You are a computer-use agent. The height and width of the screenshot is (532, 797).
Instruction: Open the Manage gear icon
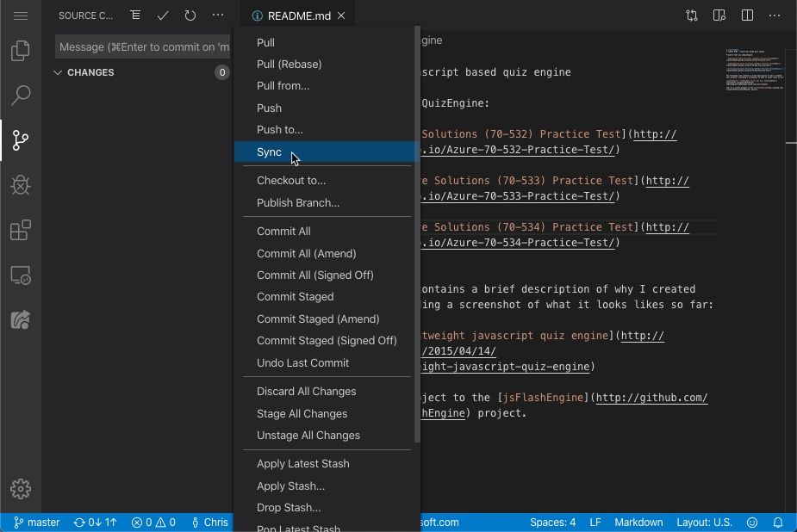click(21, 489)
